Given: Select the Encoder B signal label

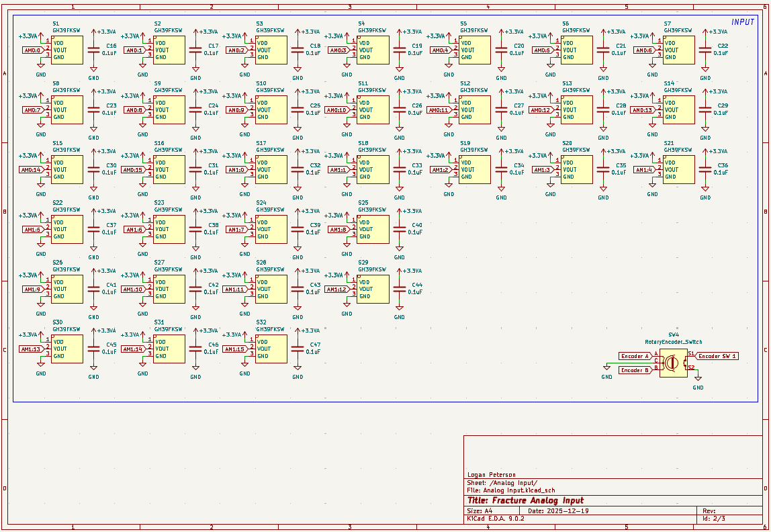Looking at the screenshot, I should [634, 370].
